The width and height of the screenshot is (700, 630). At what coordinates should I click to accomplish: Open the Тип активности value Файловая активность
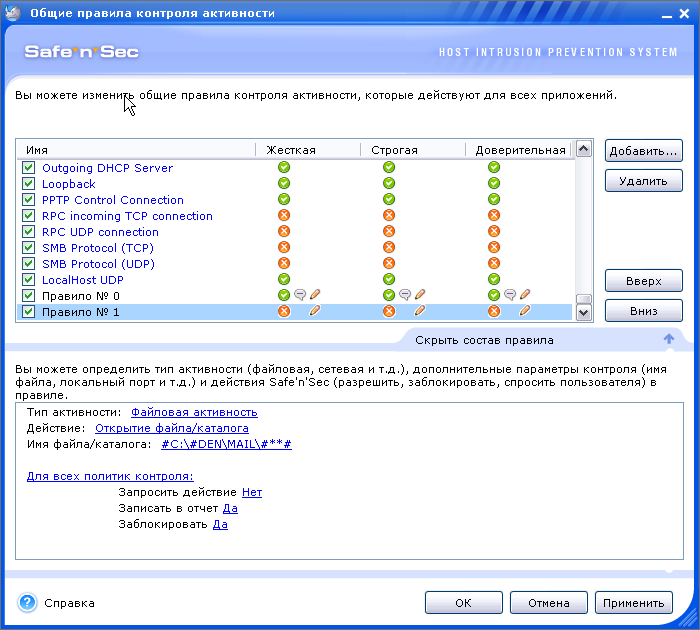tap(194, 412)
